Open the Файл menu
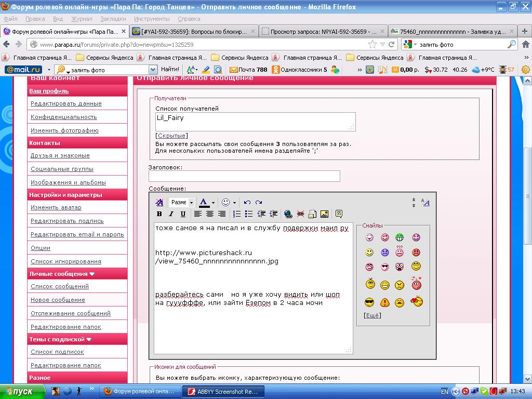This screenshot has width=532, height=399. pyautogui.click(x=10, y=19)
